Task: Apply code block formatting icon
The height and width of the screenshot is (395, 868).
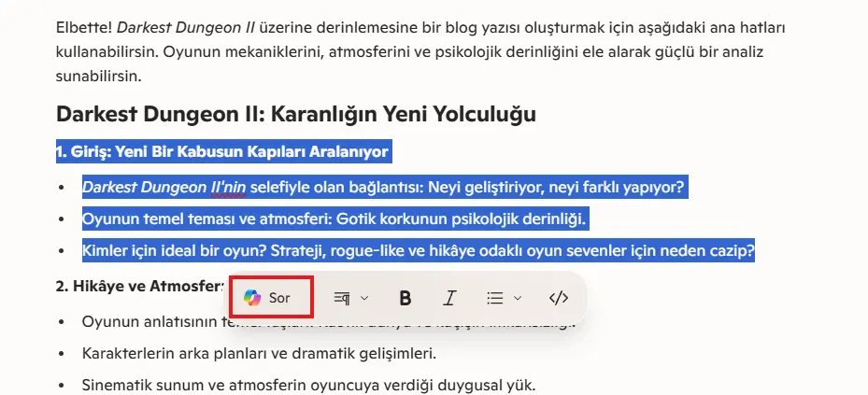Action: coord(559,298)
